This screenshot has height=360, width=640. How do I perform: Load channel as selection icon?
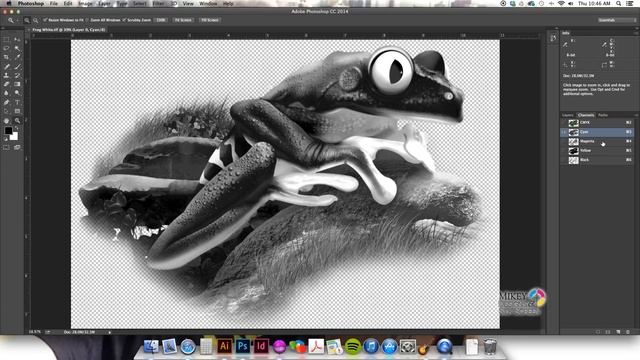pos(598,332)
